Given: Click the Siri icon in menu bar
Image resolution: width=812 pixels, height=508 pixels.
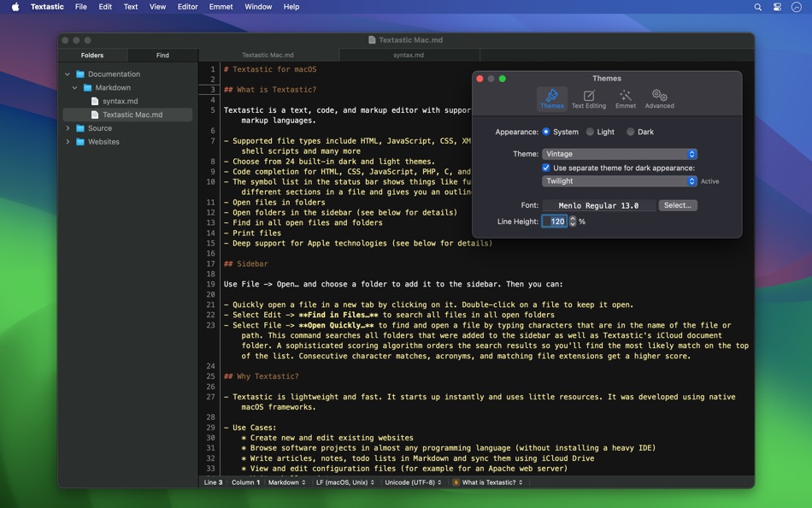Looking at the screenshot, I should point(797,7).
